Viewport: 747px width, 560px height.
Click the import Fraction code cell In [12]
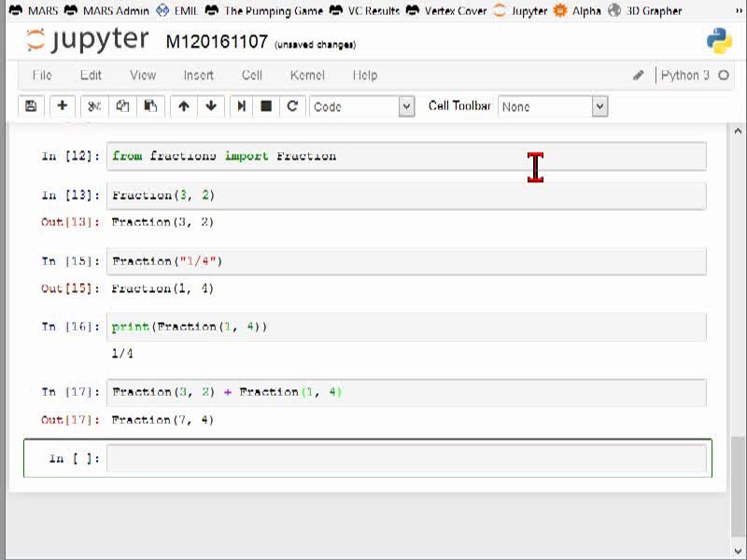[x=406, y=156]
